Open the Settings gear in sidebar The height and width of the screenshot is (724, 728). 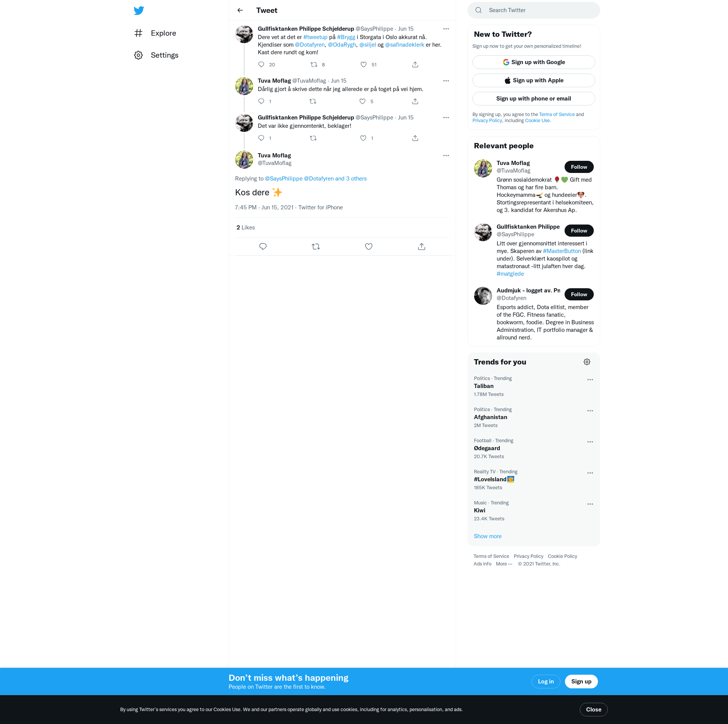click(138, 55)
